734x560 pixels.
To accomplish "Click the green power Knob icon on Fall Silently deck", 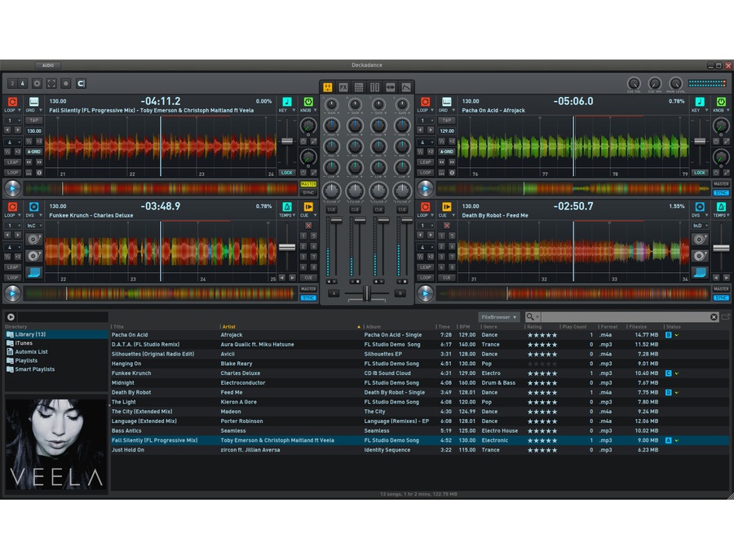I will click(308, 102).
